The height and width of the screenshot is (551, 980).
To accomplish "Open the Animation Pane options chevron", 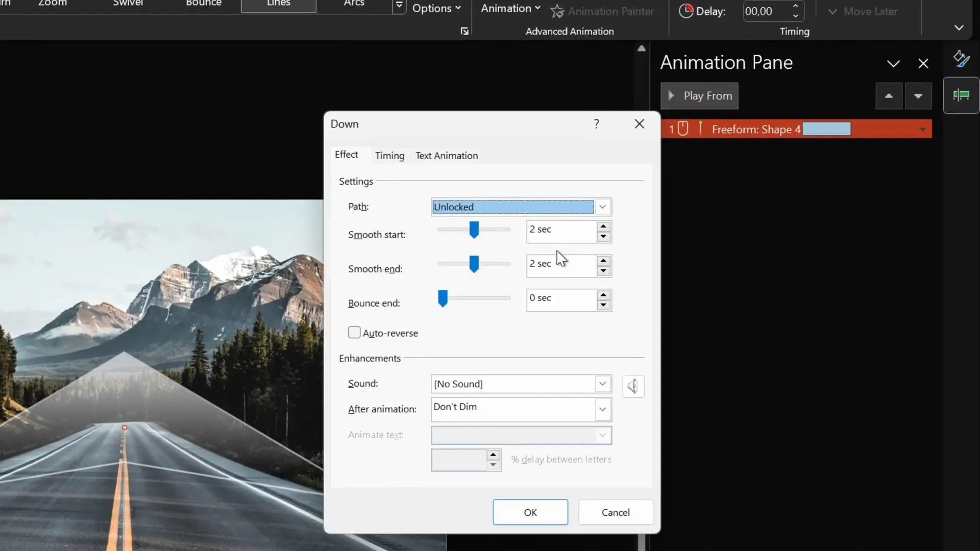I will coord(893,64).
